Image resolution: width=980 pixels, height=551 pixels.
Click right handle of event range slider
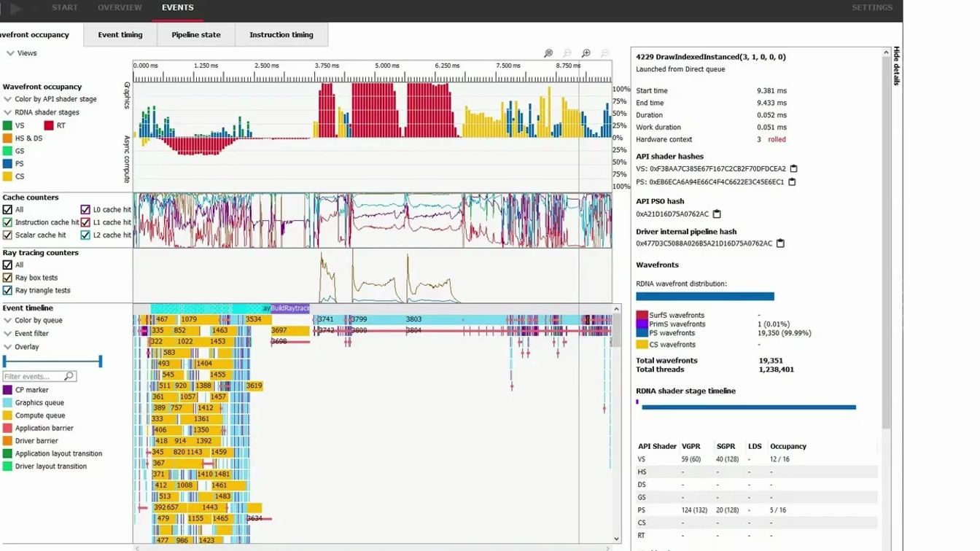pos(101,362)
